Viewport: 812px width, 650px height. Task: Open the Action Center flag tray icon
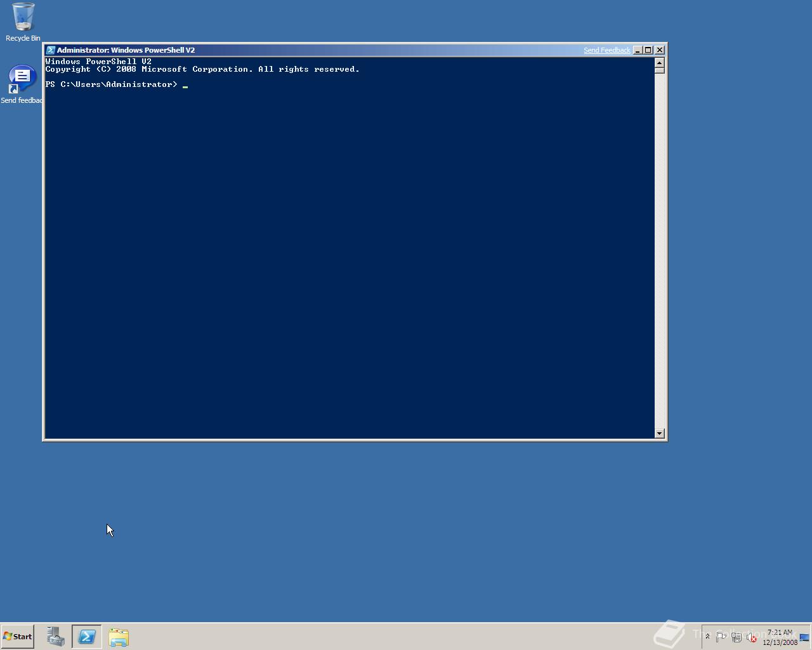click(721, 637)
